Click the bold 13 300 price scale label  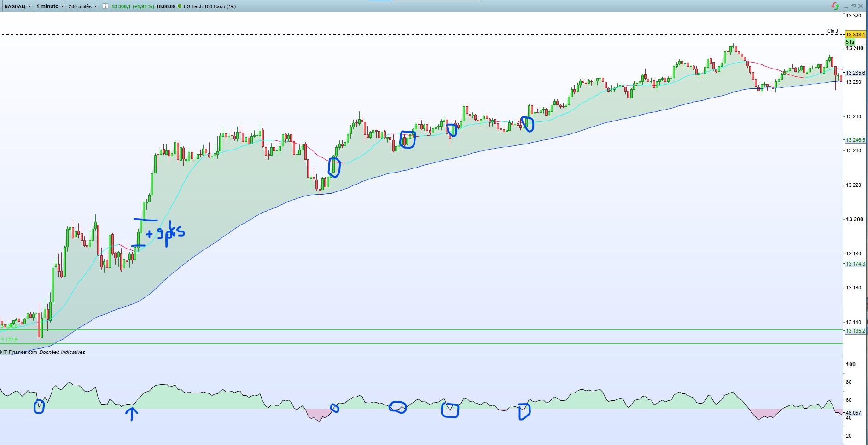pos(855,48)
